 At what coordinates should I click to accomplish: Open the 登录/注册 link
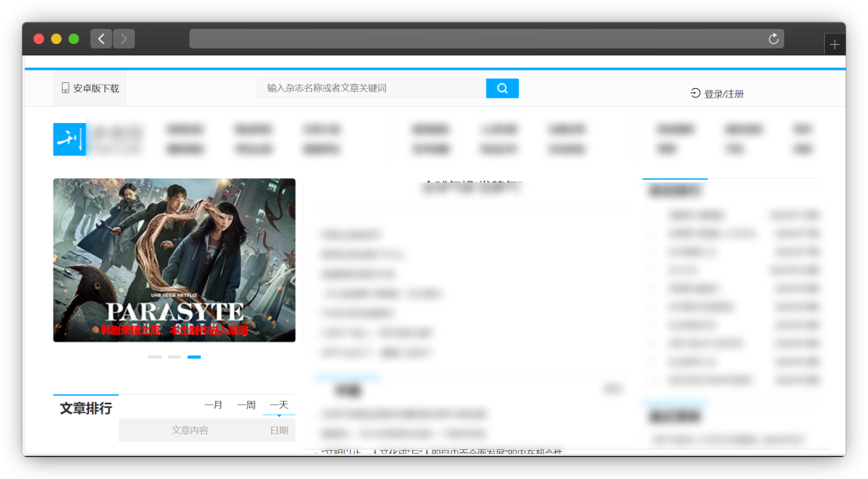pyautogui.click(x=724, y=94)
